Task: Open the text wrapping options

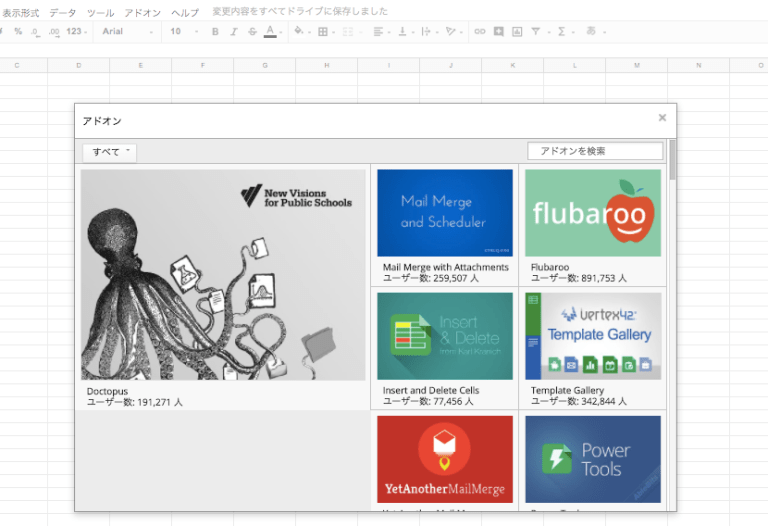Action: [429, 31]
